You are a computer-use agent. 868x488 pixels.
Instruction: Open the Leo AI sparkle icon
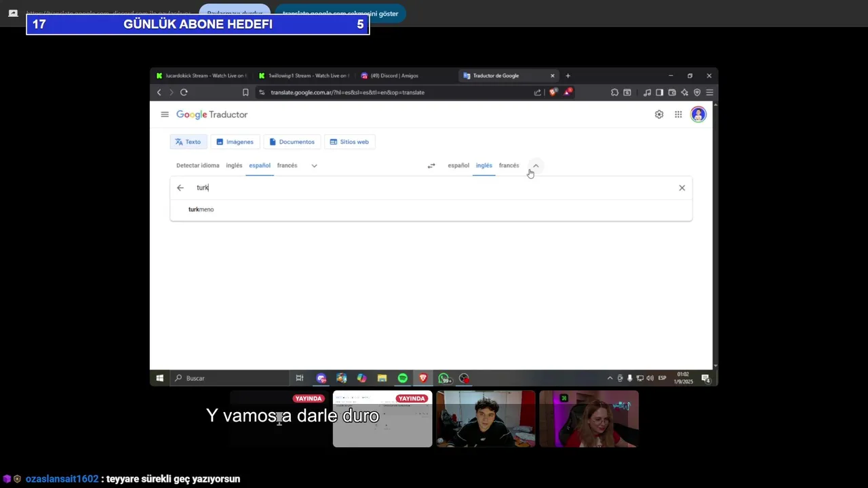[x=684, y=92]
